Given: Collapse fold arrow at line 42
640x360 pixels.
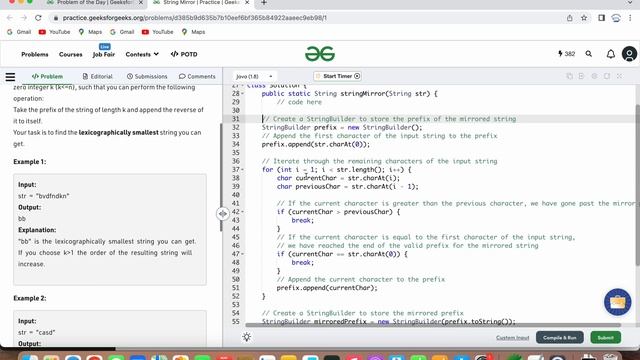Looking at the screenshot, I should 242,212.
